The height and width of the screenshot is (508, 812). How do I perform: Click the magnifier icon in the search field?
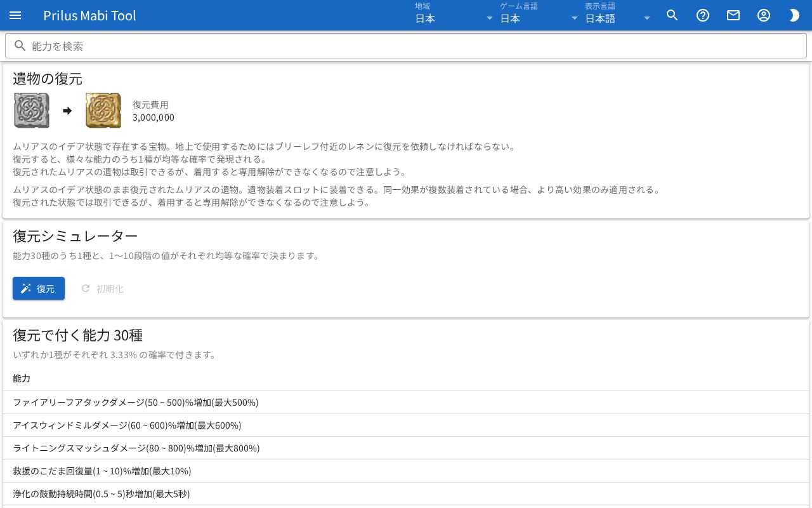point(20,46)
